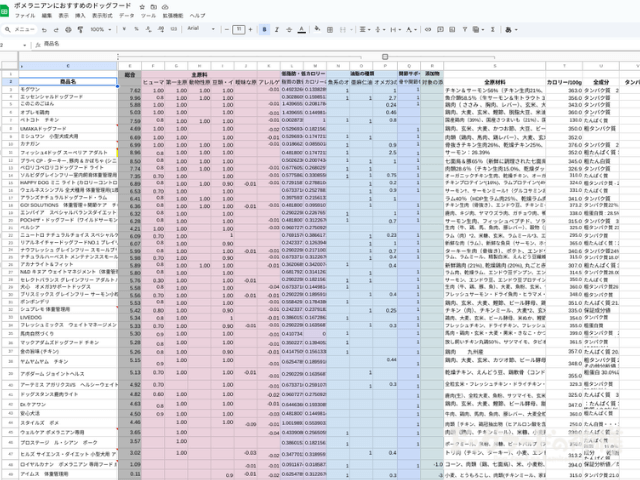
Task: Select the 商品名 header cell
Action: (68, 82)
